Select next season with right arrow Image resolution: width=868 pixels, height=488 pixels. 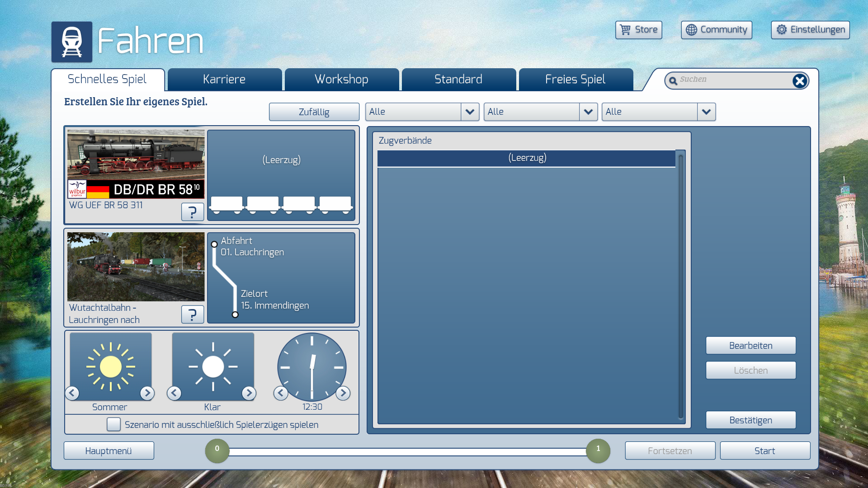coord(147,393)
